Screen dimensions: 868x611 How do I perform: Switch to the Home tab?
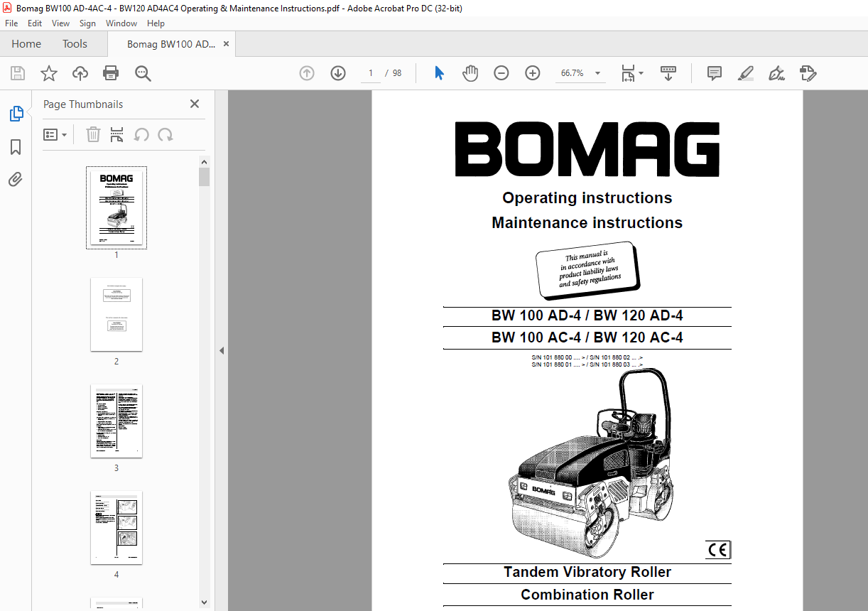tap(26, 44)
